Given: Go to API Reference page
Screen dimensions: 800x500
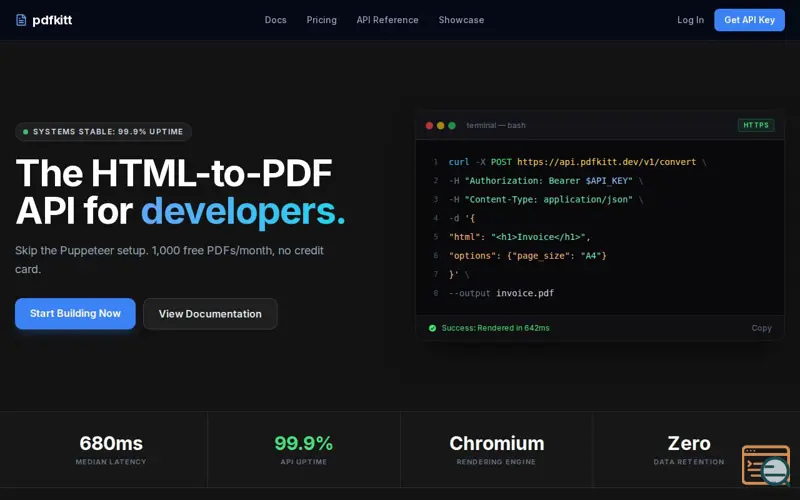Looking at the screenshot, I should [387, 20].
